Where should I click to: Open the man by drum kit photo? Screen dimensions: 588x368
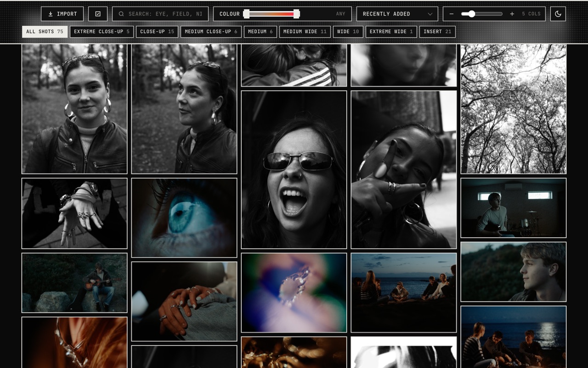[514, 208]
